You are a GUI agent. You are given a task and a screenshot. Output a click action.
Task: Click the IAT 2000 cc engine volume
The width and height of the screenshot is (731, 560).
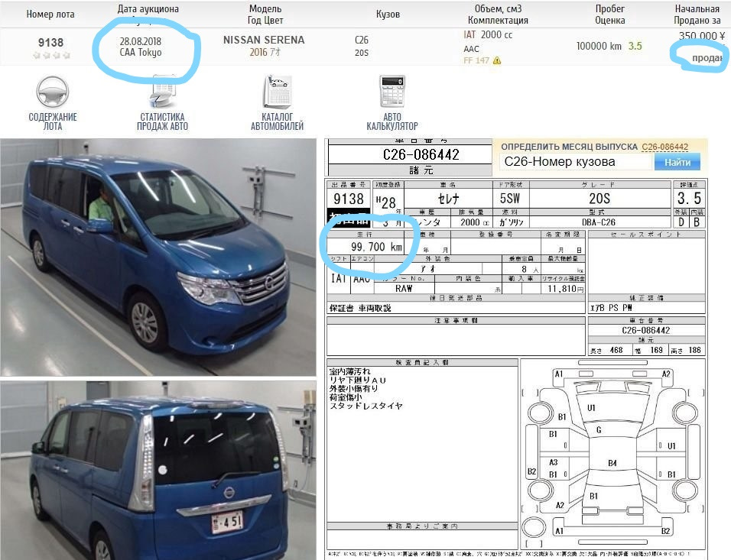point(488,35)
